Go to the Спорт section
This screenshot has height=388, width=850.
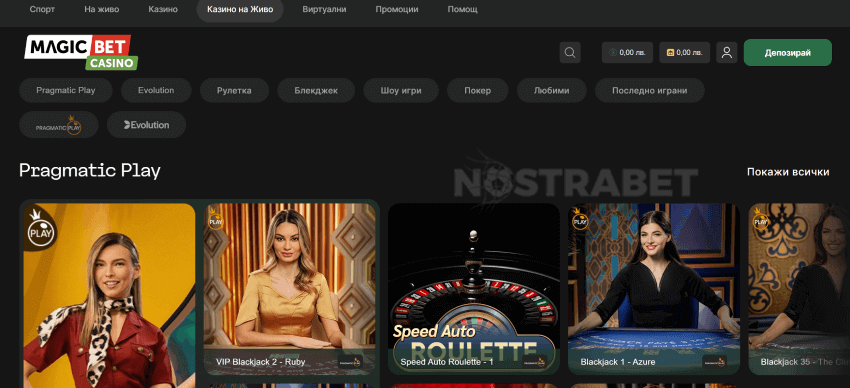coord(42,10)
